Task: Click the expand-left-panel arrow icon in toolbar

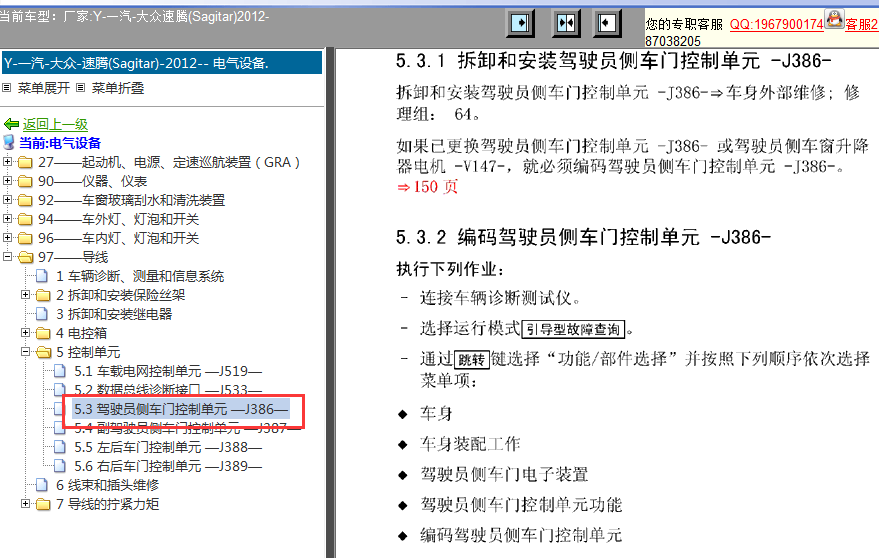Action: tap(520, 24)
